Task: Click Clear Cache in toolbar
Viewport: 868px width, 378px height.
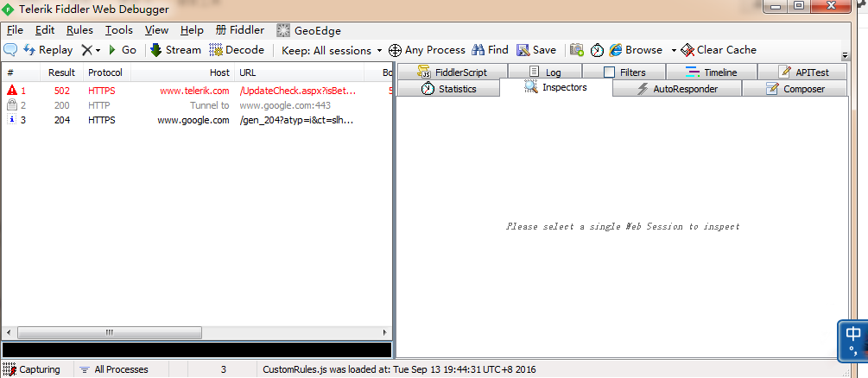Action: (x=719, y=50)
